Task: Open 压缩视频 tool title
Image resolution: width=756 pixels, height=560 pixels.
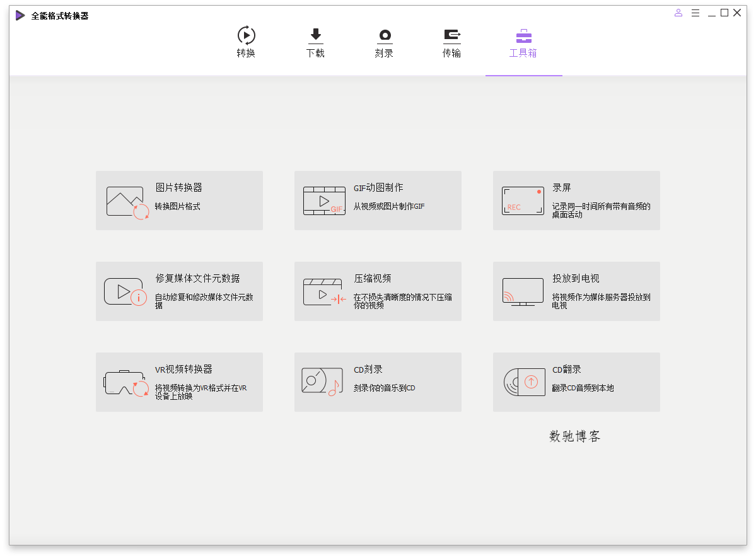Action: click(372, 278)
